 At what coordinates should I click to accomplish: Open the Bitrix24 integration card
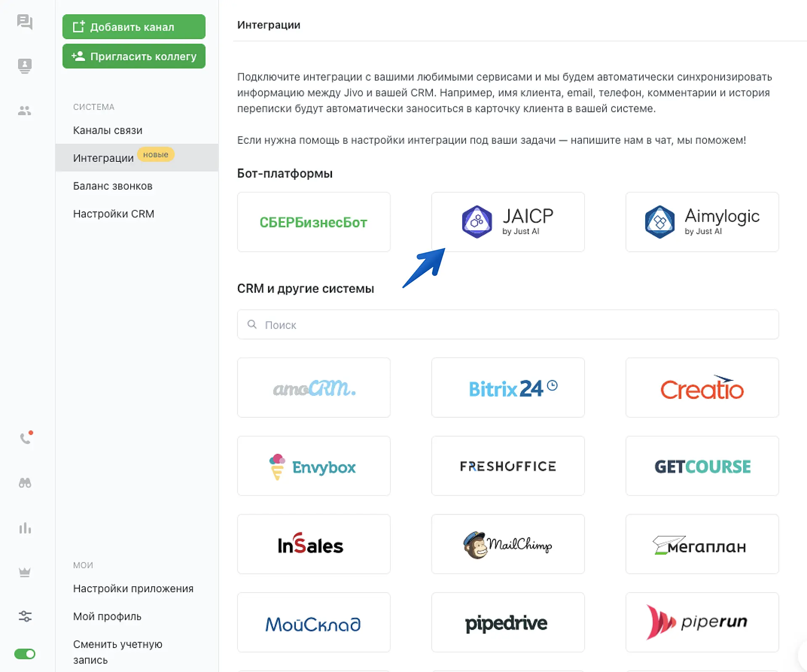click(x=508, y=387)
